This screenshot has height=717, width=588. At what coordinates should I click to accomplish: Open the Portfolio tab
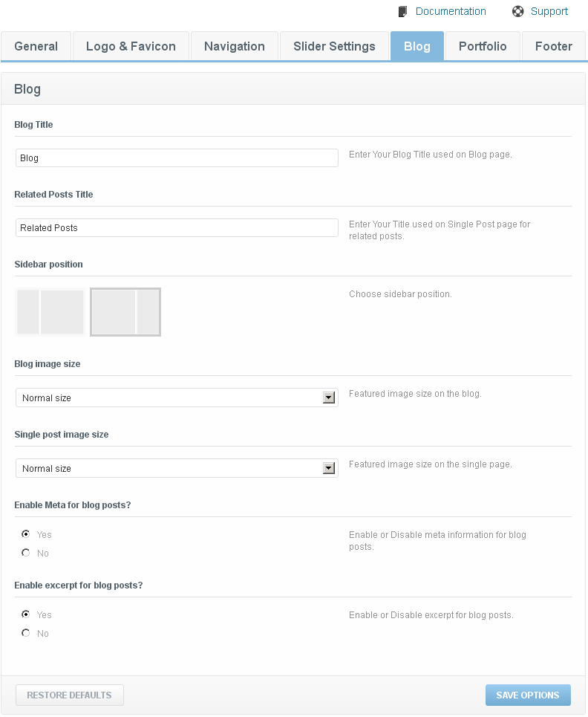point(483,46)
